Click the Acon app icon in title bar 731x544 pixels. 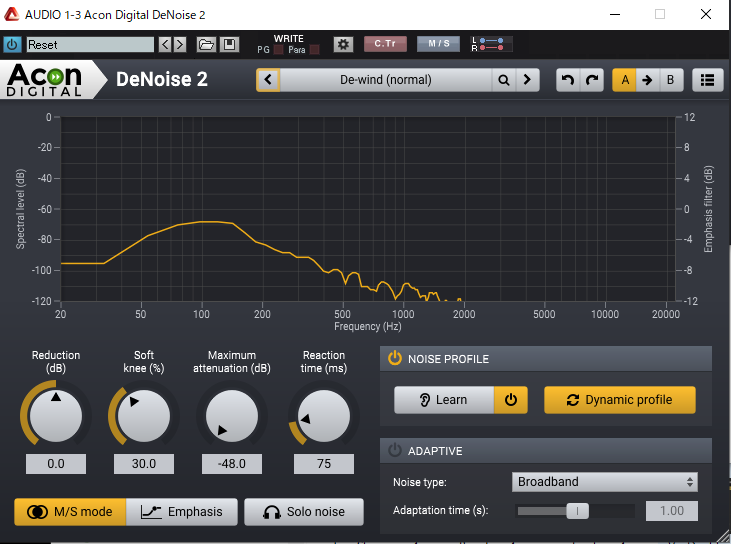point(11,14)
